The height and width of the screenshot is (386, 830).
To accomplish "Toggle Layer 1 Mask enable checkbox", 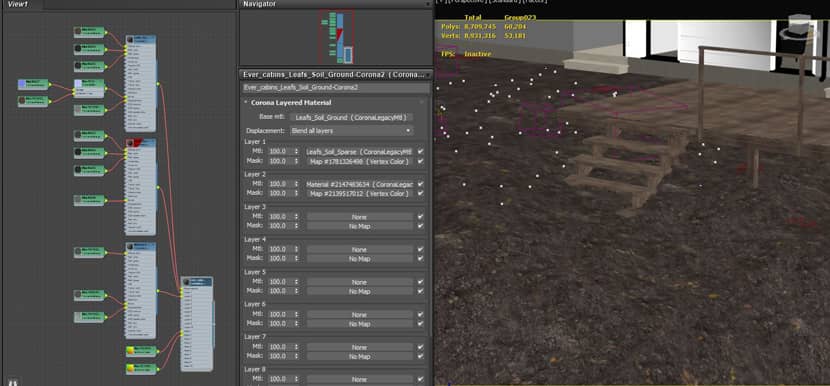I will pos(420,161).
